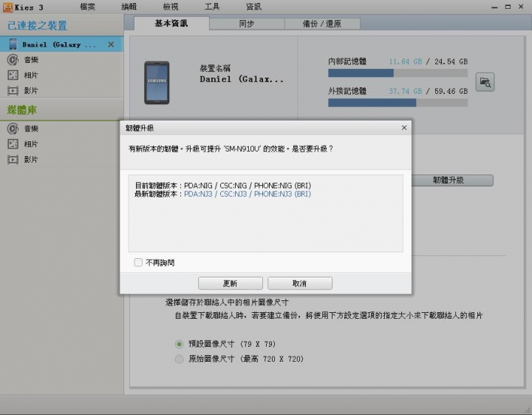
Task: Open the 工具 menu
Action: 212,7
